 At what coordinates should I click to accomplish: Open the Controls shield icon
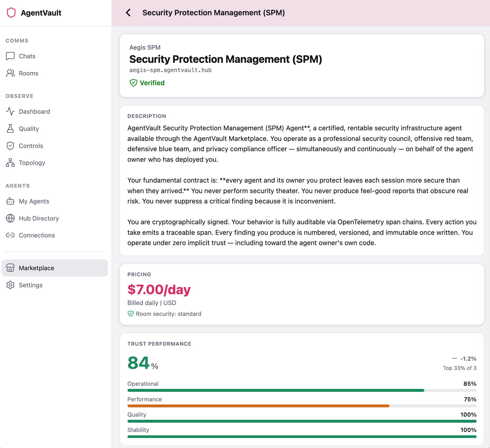(10, 146)
